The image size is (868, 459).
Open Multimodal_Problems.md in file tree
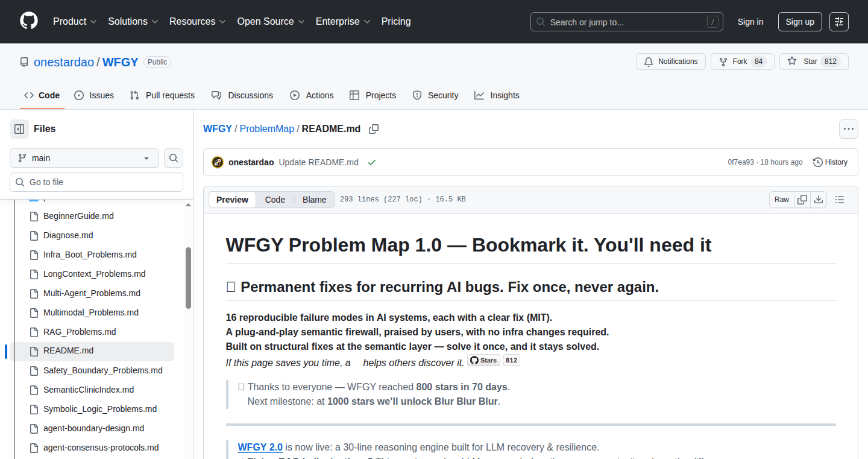[91, 312]
